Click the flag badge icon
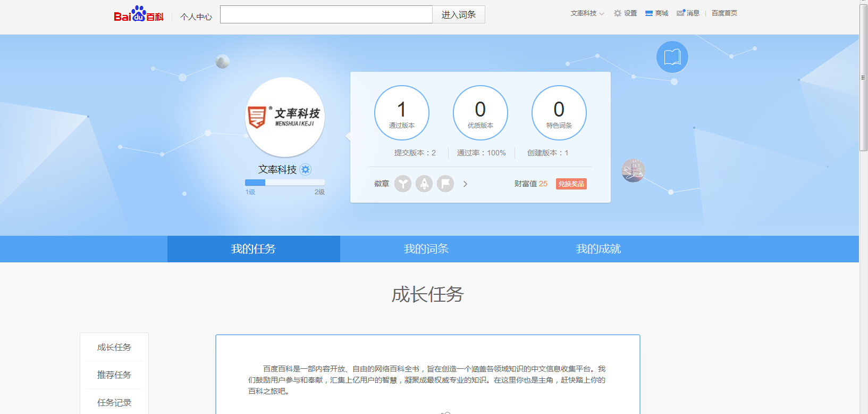This screenshot has width=868, height=414. tap(445, 184)
